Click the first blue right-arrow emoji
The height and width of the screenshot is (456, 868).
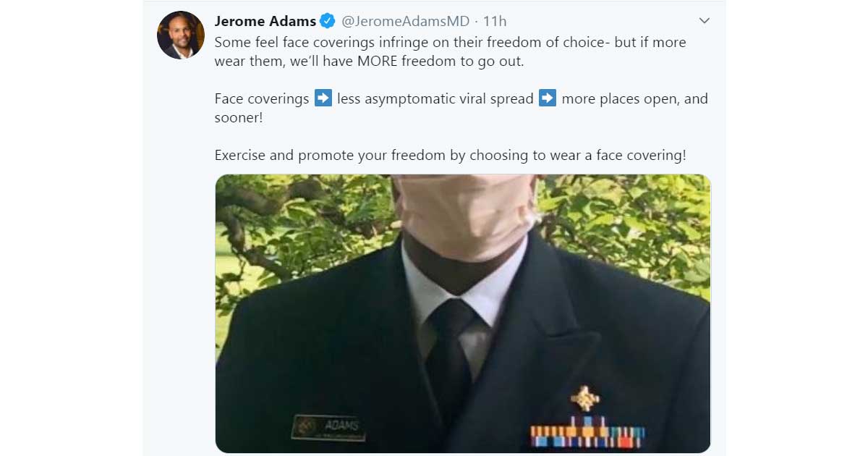(x=323, y=98)
